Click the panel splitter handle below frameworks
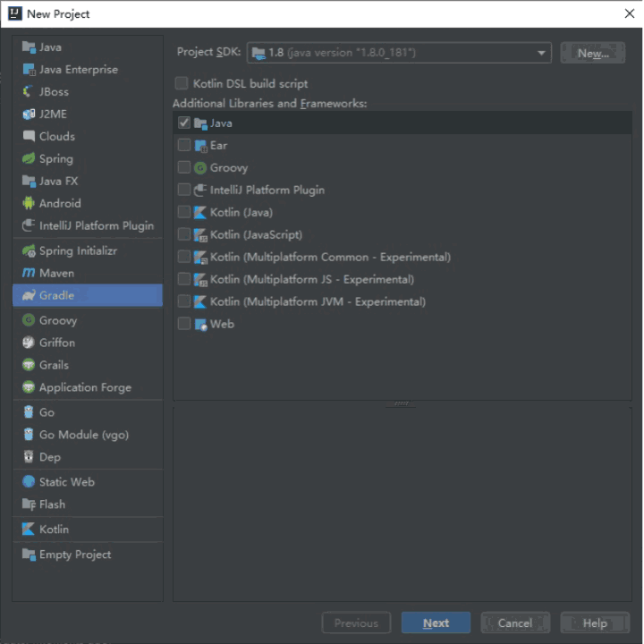 point(402,403)
